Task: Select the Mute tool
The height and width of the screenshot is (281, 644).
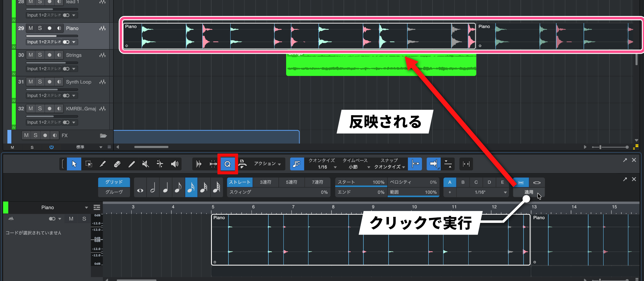Action: [x=145, y=164]
